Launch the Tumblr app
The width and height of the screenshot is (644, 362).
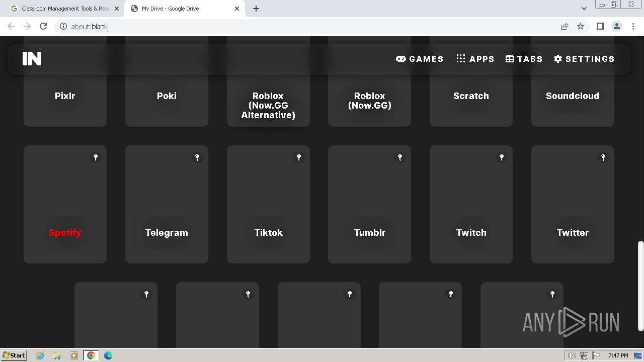[x=369, y=204]
